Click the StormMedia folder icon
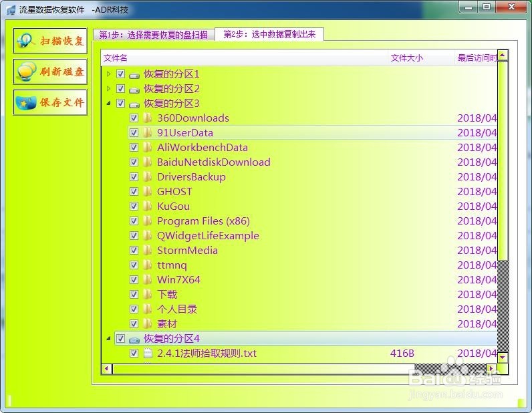The image size is (532, 413). [147, 250]
